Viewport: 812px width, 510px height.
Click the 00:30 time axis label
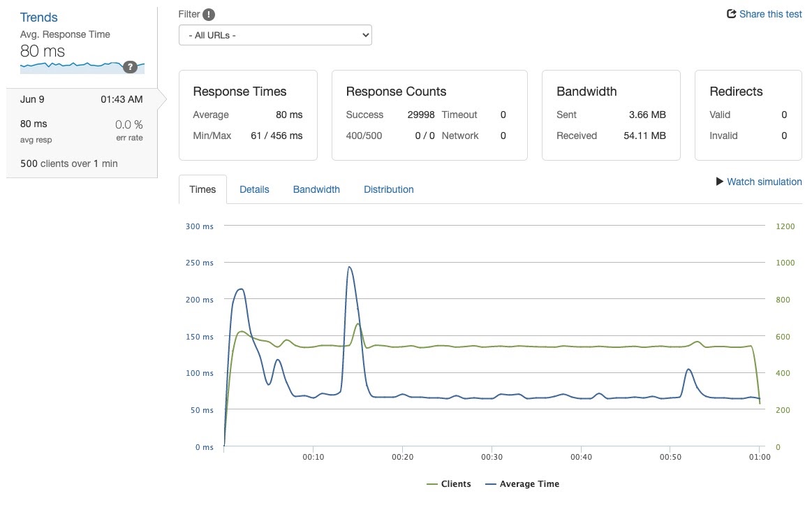pyautogui.click(x=492, y=457)
